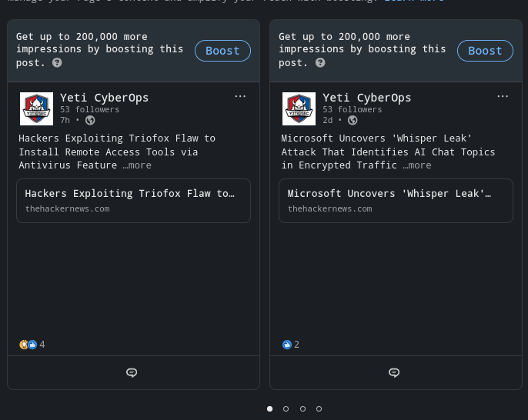
Task: View the 2 likes on Whisper Leak post
Action: (x=291, y=345)
